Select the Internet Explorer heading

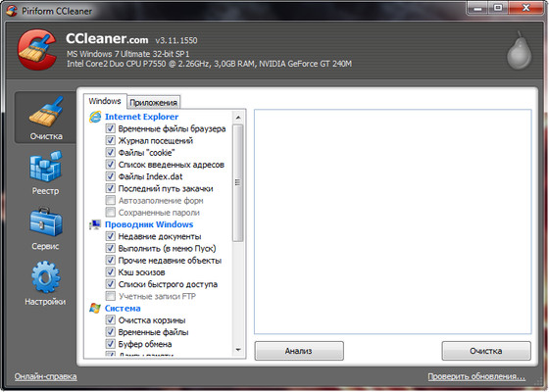141,117
